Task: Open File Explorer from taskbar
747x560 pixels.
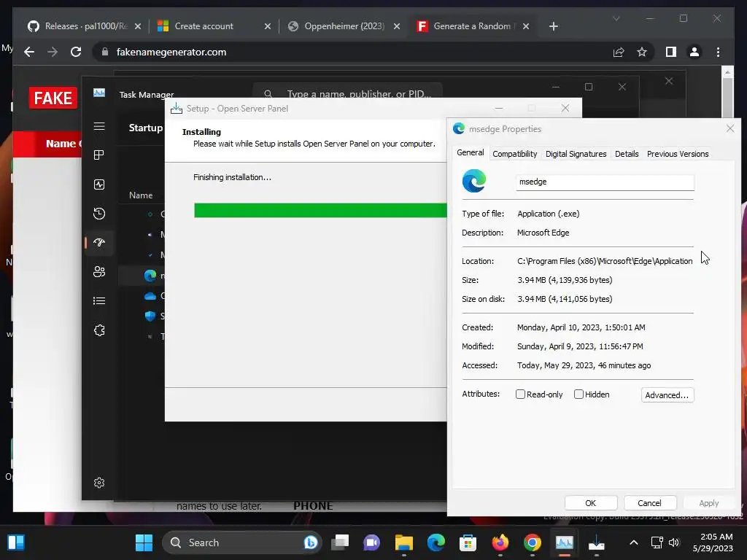Action: click(x=404, y=542)
